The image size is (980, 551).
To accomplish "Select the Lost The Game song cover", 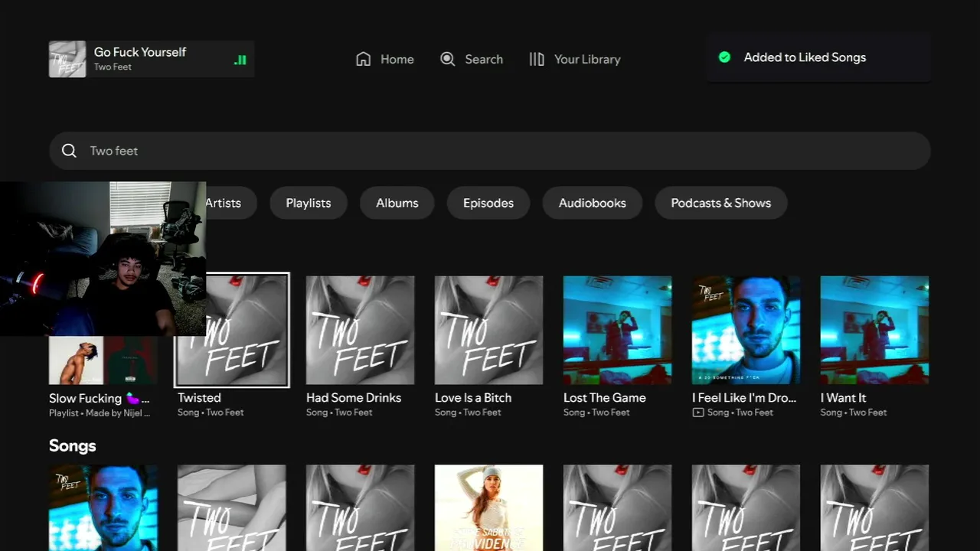I will coord(618,330).
